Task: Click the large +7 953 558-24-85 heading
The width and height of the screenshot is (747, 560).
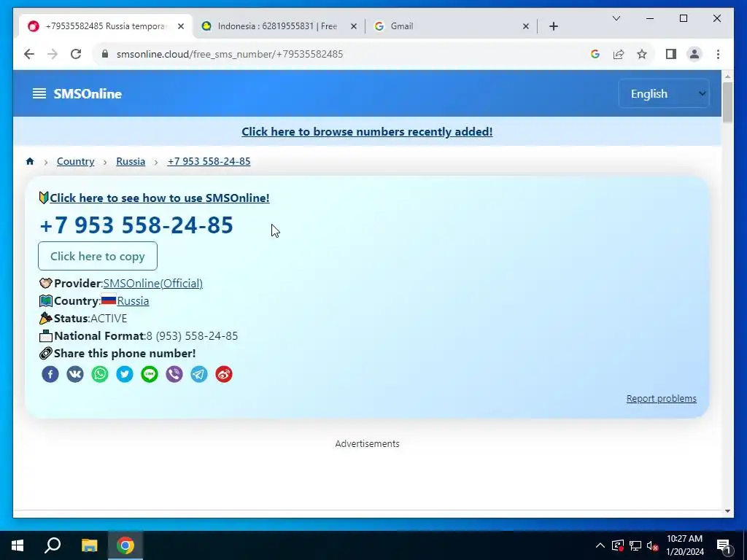Action: tap(136, 225)
